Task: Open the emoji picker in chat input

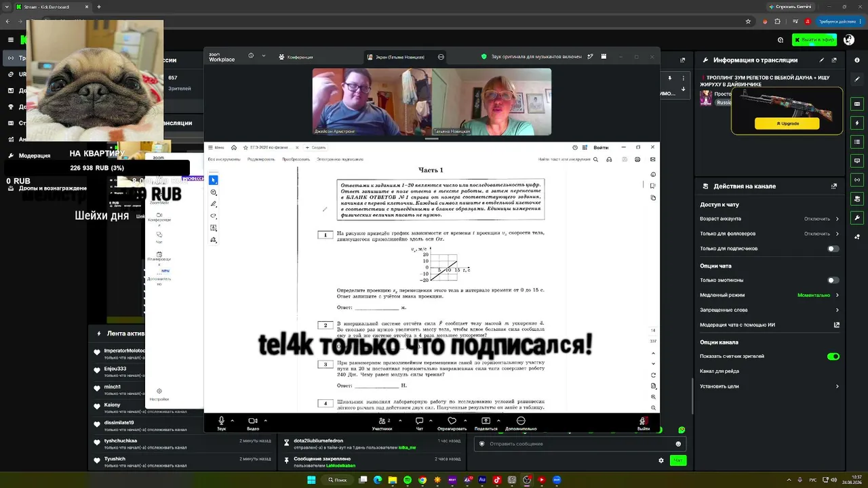Action: 678,444
